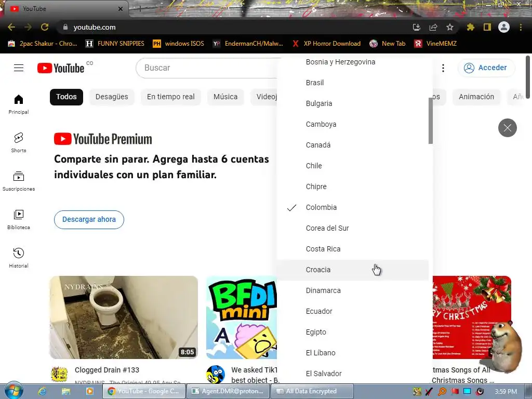
Task: Open the FUNNY SNIPPIES bookmark
Action: 115,44
